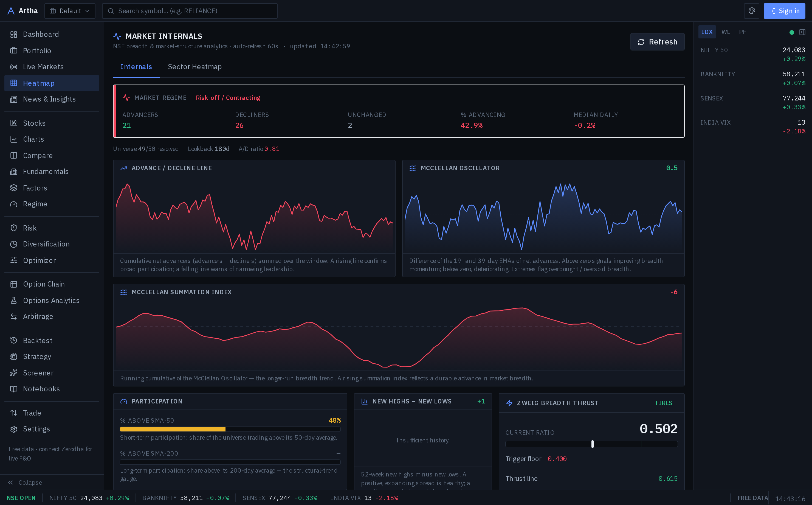812x505 pixels.
Task: Select the Factors layers icon
Action: (14, 188)
